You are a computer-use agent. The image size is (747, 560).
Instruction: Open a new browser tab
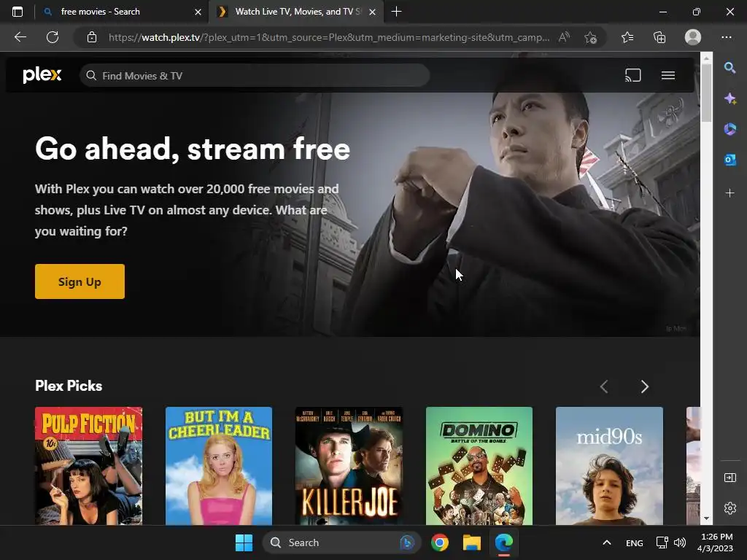pos(396,12)
